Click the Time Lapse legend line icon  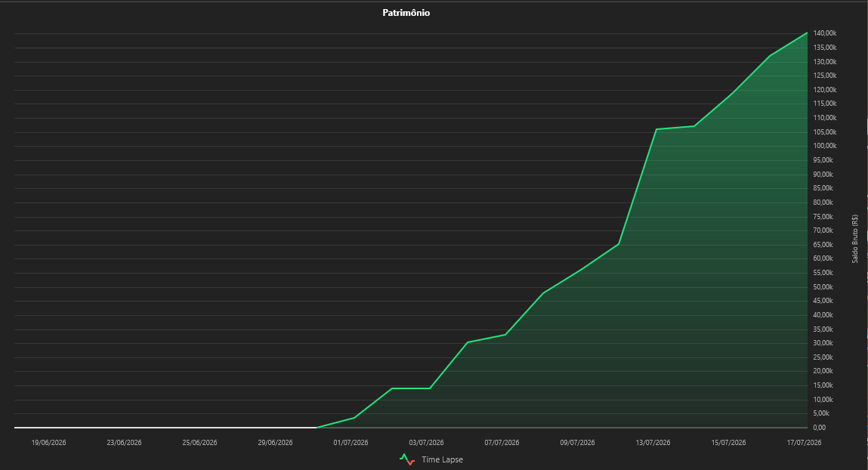pyautogui.click(x=407, y=459)
